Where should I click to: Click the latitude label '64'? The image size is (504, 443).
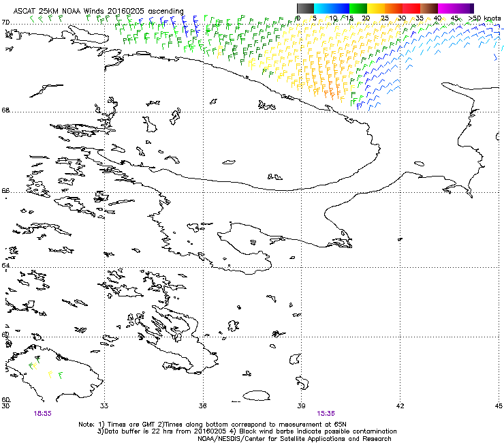[5, 266]
